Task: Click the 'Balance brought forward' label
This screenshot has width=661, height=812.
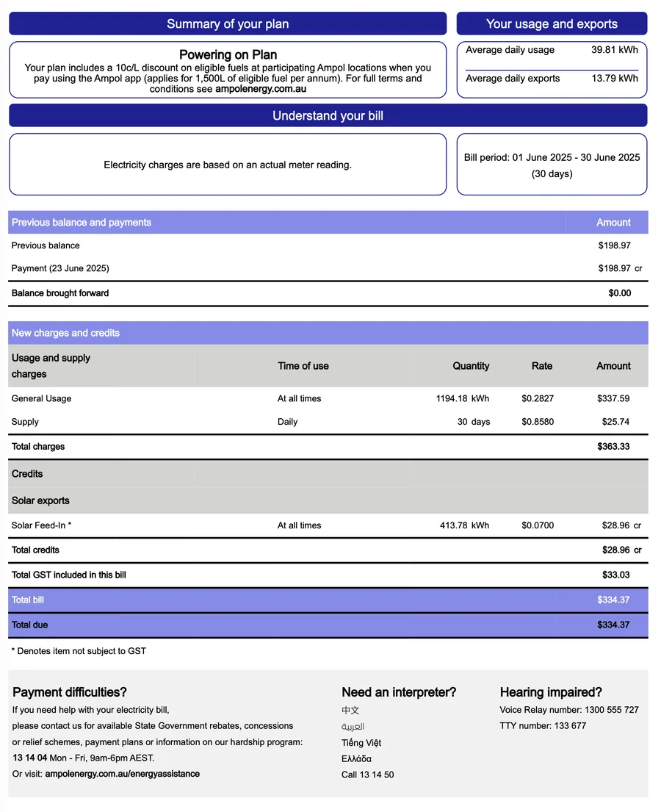Action: click(60, 293)
